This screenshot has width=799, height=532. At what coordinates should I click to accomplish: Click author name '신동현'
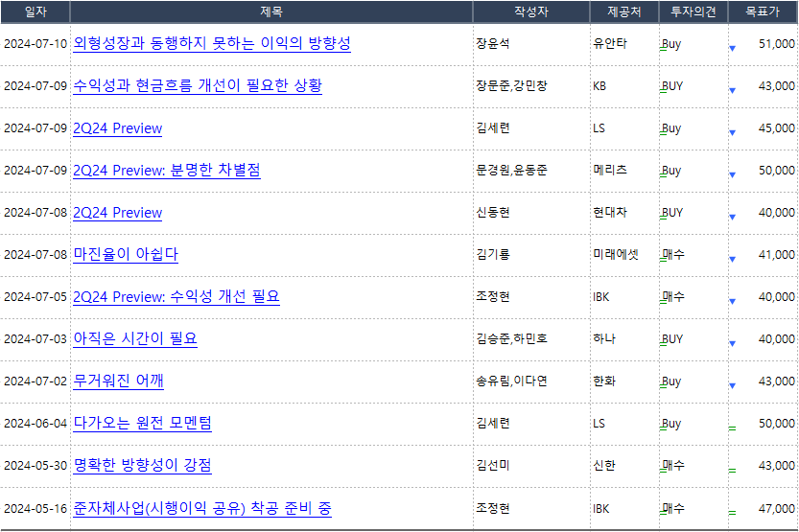493,212
